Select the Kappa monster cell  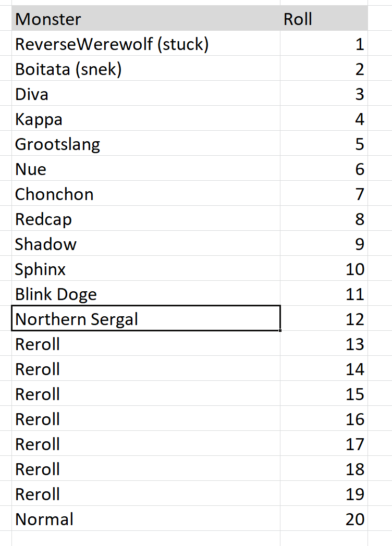coord(146,119)
